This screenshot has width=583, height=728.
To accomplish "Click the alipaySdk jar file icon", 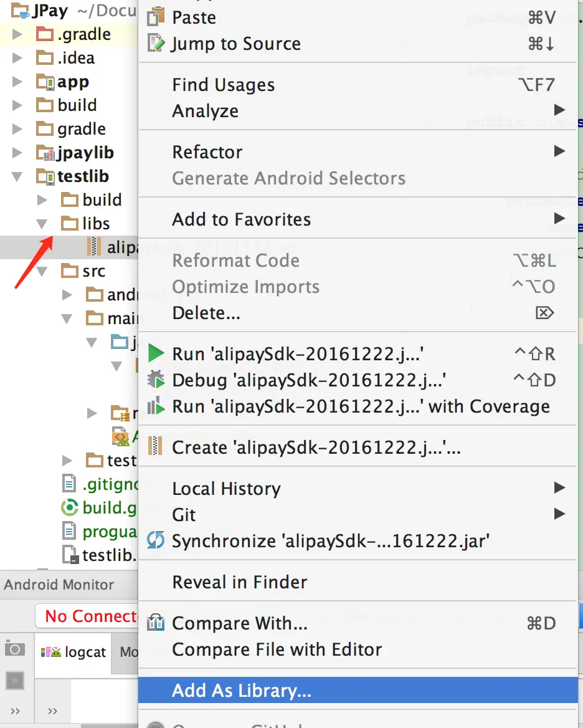I will tap(93, 247).
